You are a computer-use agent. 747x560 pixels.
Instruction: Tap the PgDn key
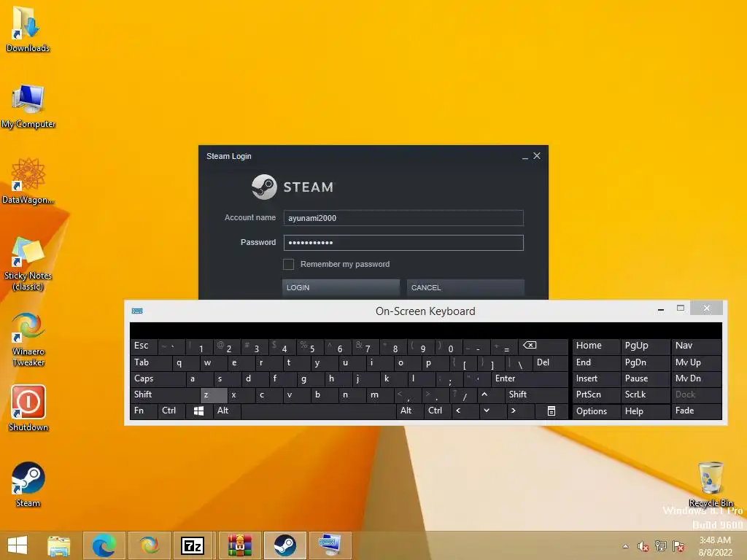645,363
